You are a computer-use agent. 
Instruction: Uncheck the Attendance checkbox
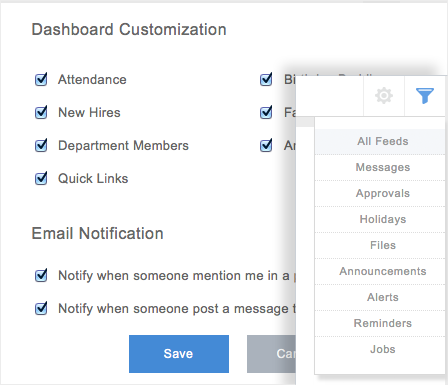pyautogui.click(x=41, y=79)
